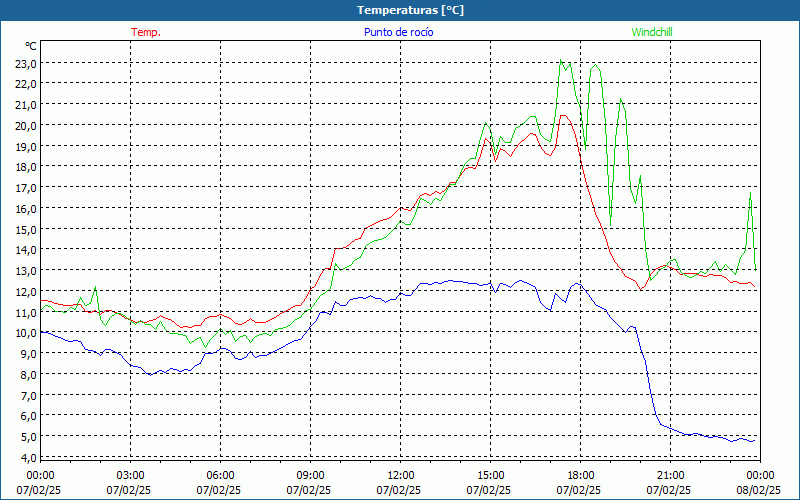Click the 15:00 time axis label
Image resolution: width=800 pixels, height=500 pixels.
tap(490, 476)
